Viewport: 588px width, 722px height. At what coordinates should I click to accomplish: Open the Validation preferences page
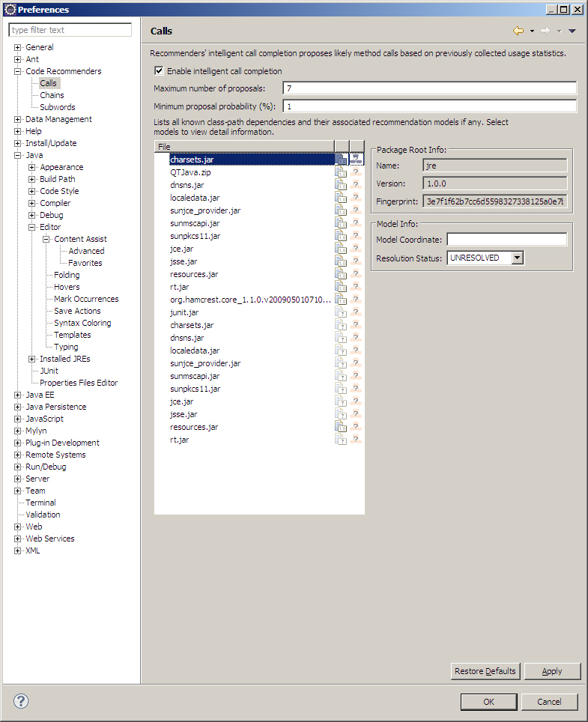pyautogui.click(x=43, y=515)
